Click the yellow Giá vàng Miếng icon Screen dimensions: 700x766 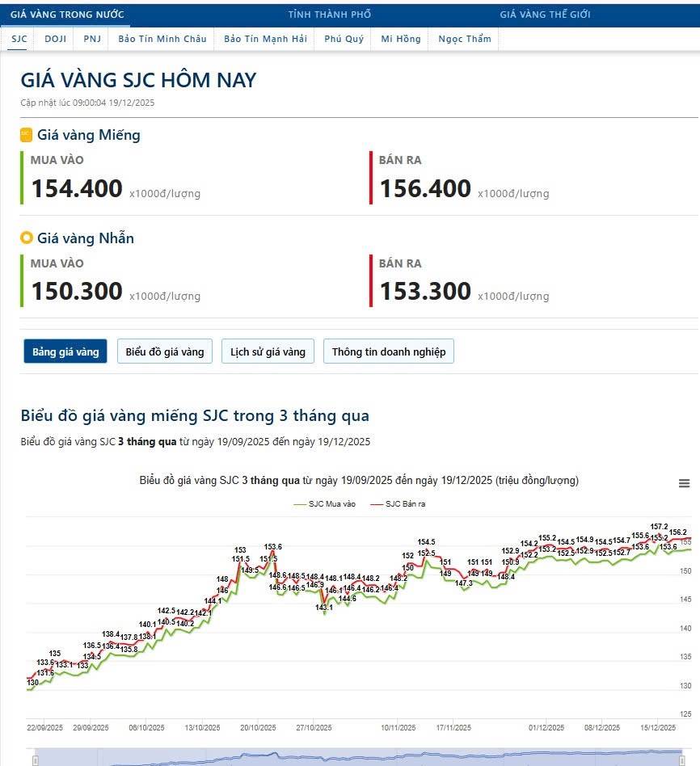tap(26, 135)
